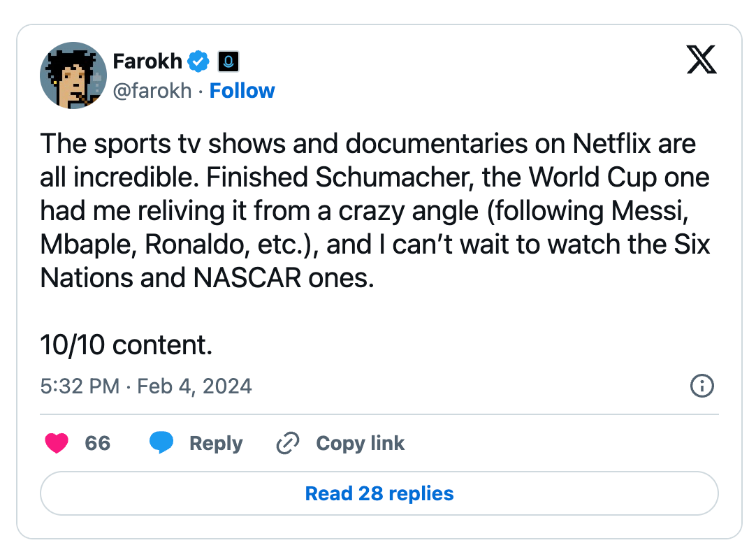Open the @farokh handle link

(152, 91)
